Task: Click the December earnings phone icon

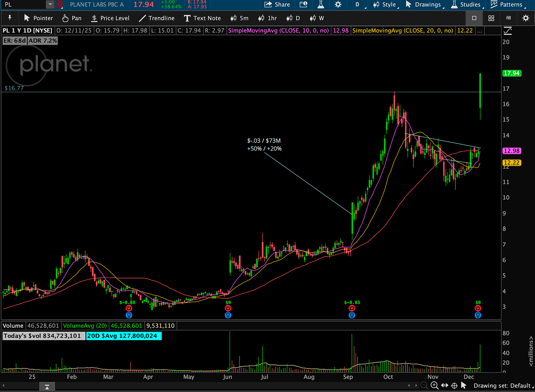Action: 478,308
